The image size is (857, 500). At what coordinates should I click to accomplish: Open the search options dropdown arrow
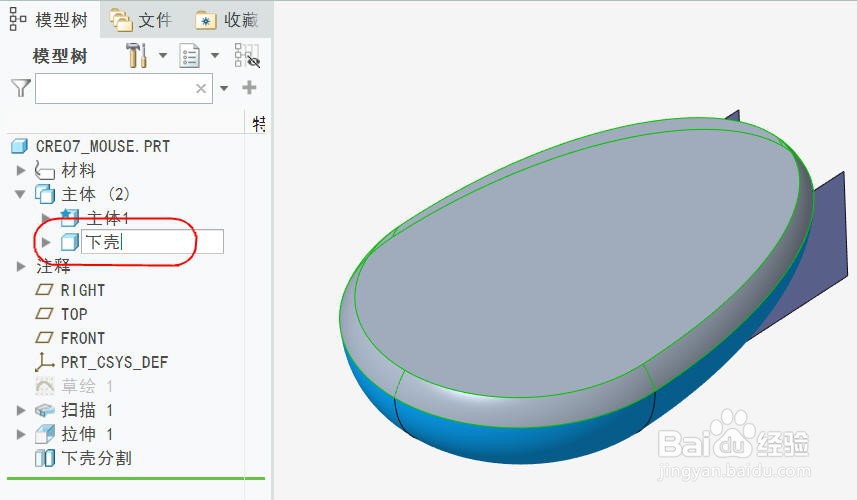[224, 88]
